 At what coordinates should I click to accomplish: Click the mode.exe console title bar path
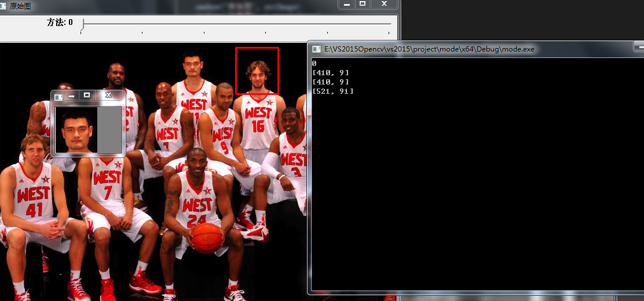[x=429, y=49]
